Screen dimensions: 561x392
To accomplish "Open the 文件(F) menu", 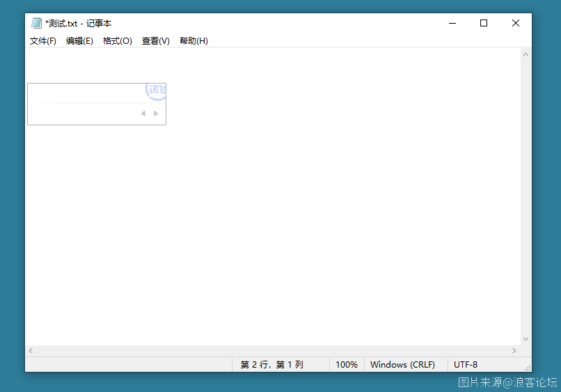I will point(43,41).
